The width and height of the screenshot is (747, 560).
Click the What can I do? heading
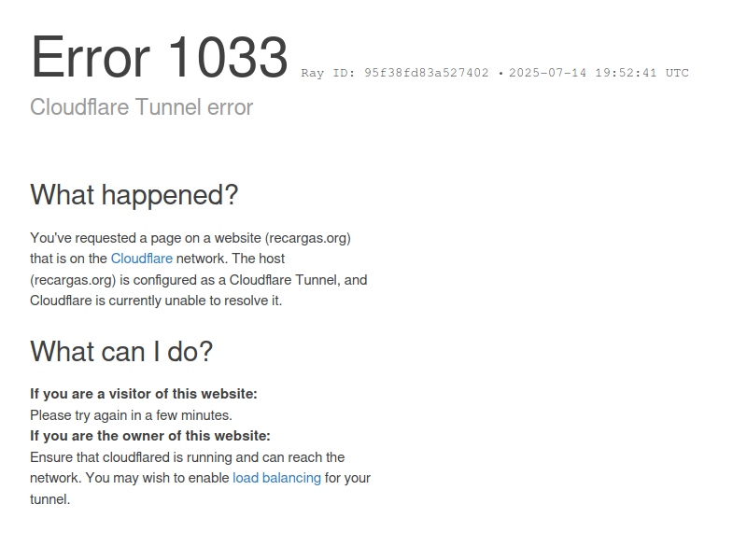(x=121, y=352)
